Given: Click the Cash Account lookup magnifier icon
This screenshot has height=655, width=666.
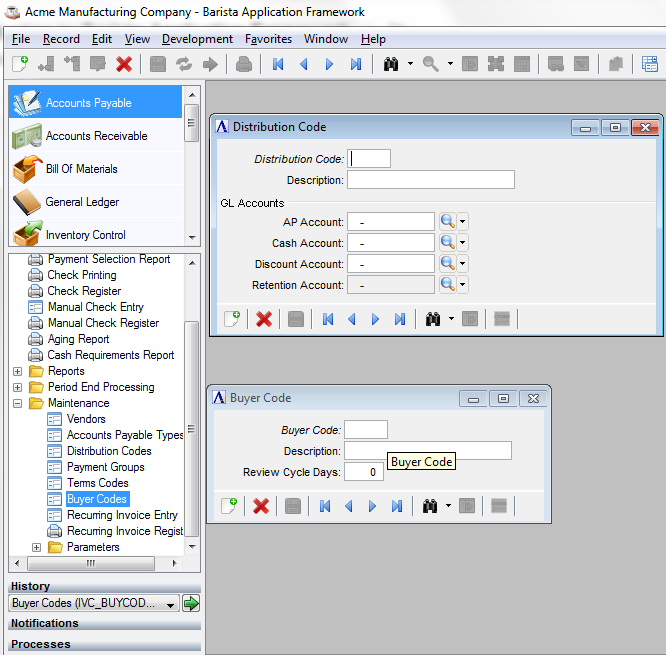Looking at the screenshot, I should [x=447, y=243].
